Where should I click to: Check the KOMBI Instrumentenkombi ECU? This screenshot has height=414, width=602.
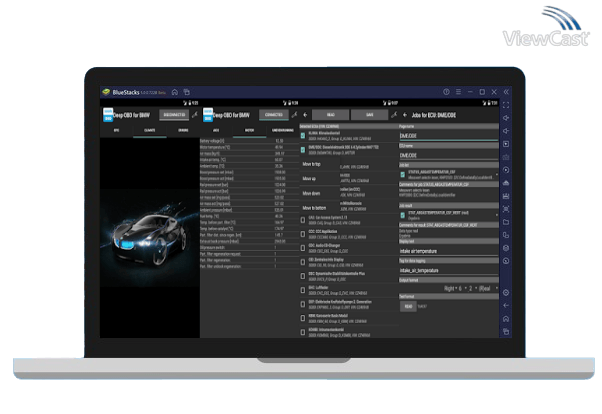coord(303,332)
